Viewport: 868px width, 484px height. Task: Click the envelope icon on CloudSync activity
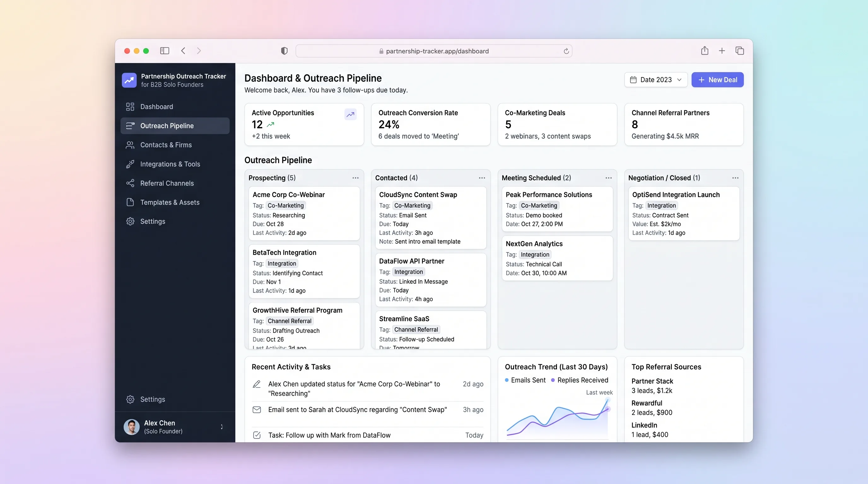[x=257, y=410]
